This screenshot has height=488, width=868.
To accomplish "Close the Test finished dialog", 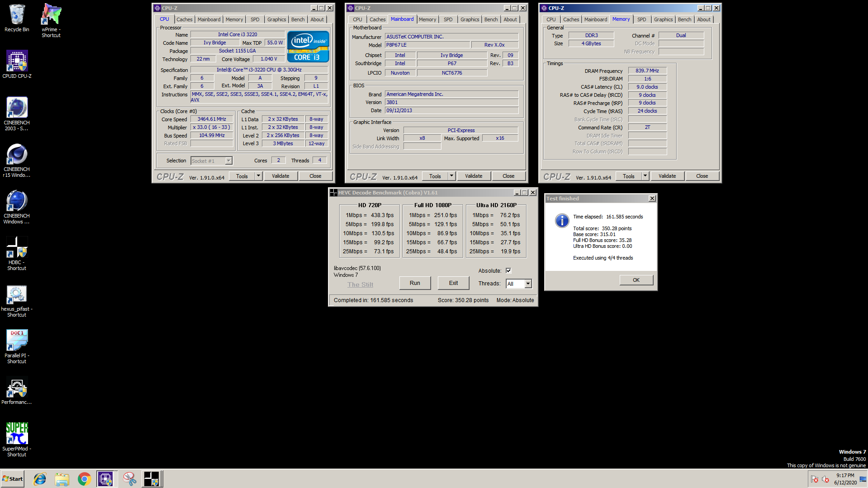I will 652,199.
